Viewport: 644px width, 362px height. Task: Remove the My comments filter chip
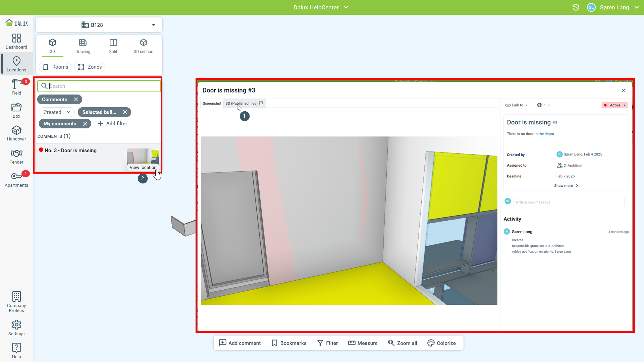coord(85,124)
